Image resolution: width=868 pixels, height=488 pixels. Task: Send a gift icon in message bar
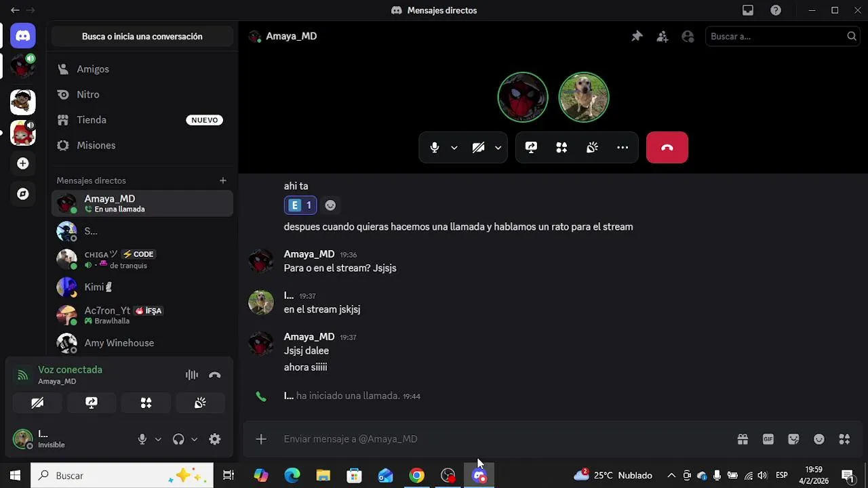click(x=743, y=439)
